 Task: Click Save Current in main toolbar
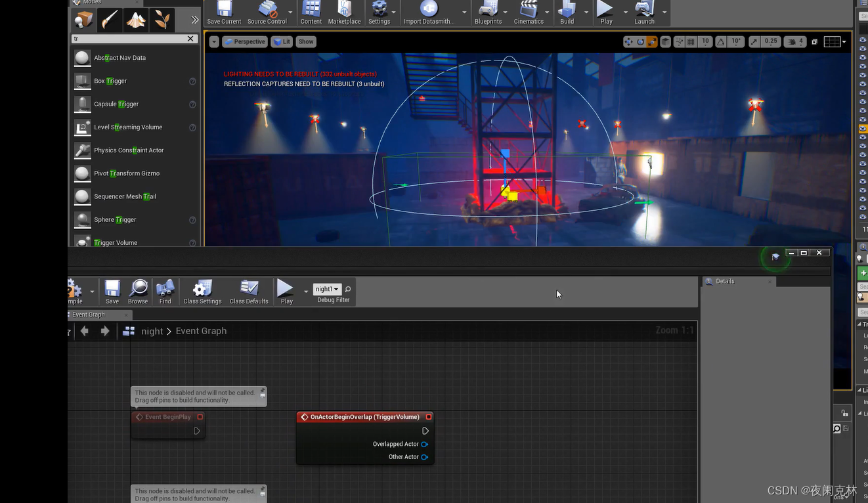coord(224,12)
